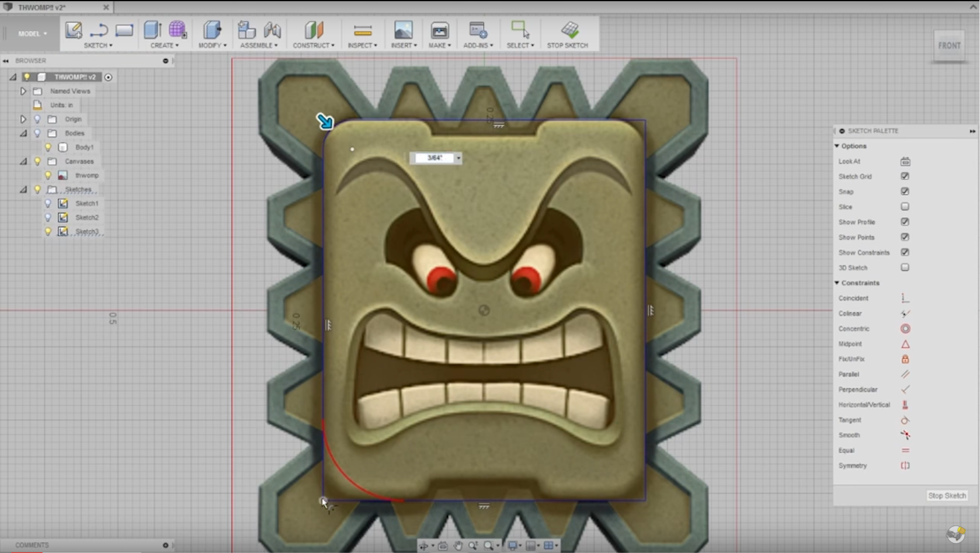Viewport: 980px width, 553px height.
Task: Apply the Fix/UnFix lock constraint
Action: [905, 359]
